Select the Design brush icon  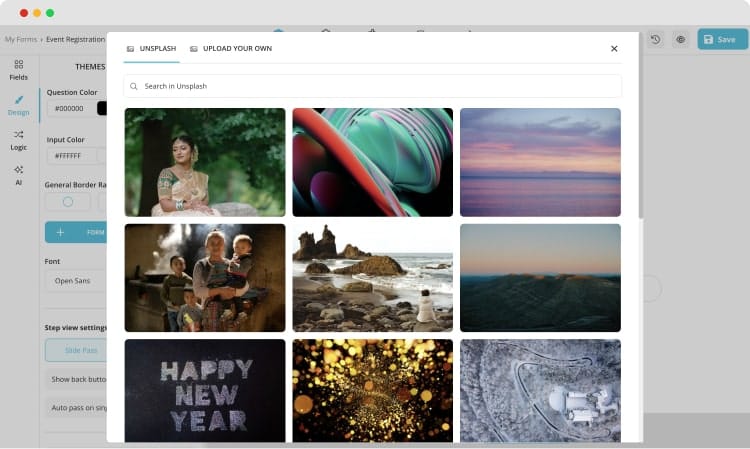click(x=19, y=104)
